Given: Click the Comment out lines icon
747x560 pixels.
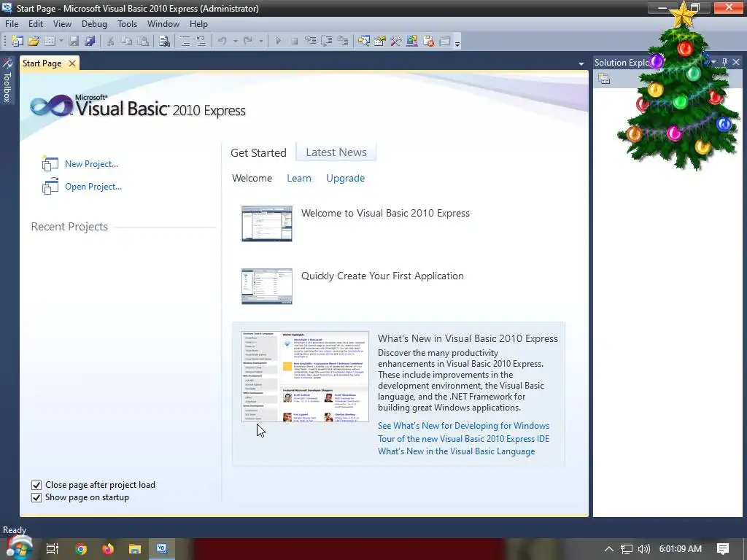Looking at the screenshot, I should [185, 42].
